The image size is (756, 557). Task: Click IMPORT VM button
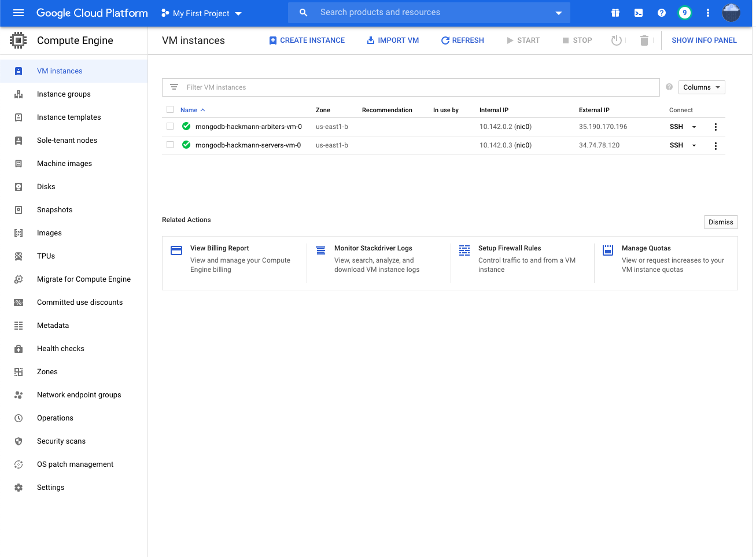393,40
